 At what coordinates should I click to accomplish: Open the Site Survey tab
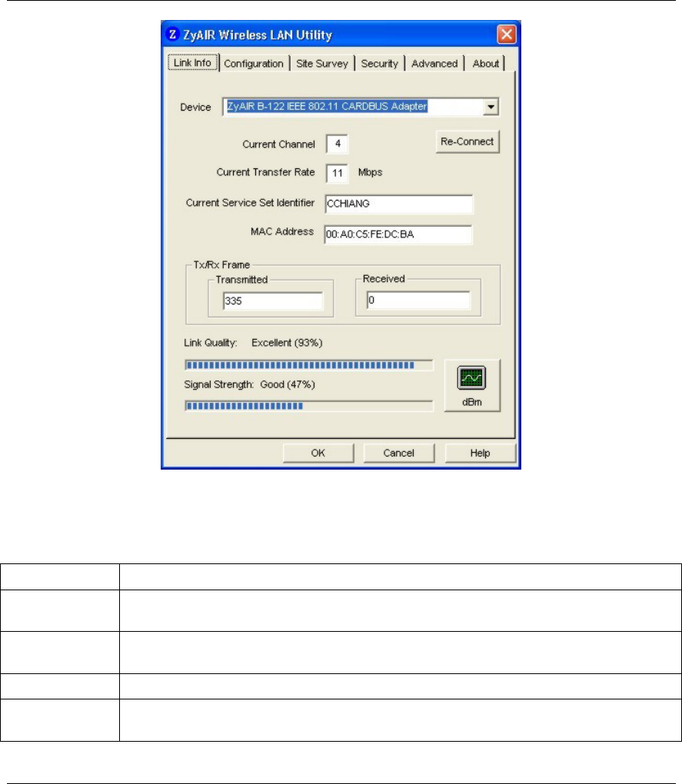tap(321, 64)
